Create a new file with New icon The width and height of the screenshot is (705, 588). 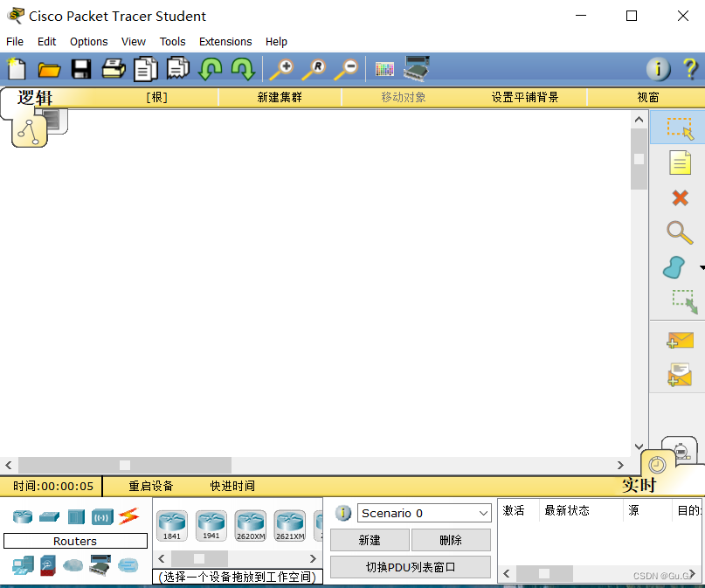[17, 69]
